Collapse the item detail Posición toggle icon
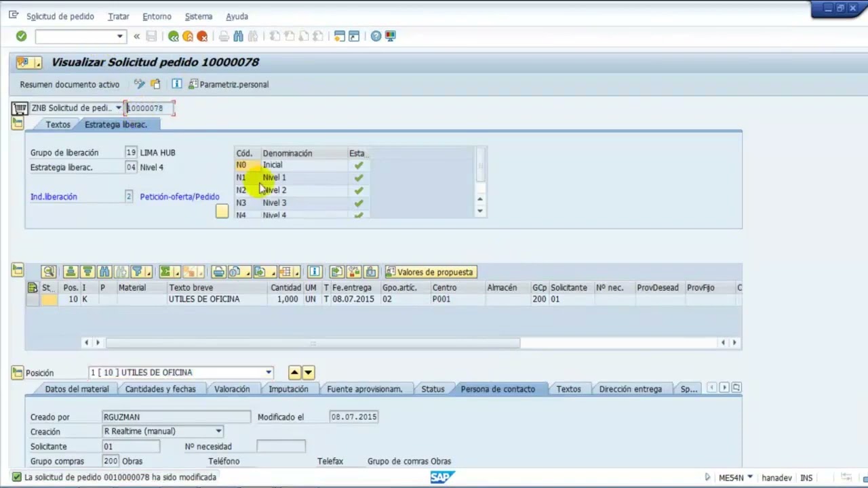The height and width of the screenshot is (488, 868). [x=18, y=372]
